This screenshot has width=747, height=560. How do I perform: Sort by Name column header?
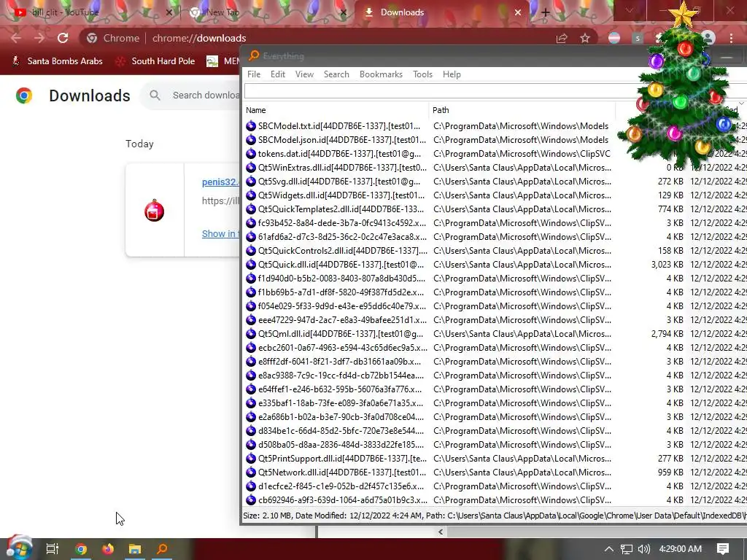click(x=336, y=110)
